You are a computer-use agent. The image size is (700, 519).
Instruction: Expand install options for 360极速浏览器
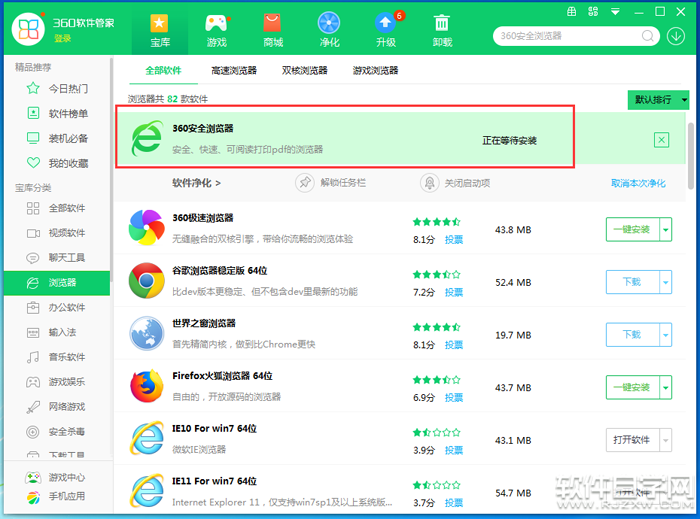666,229
